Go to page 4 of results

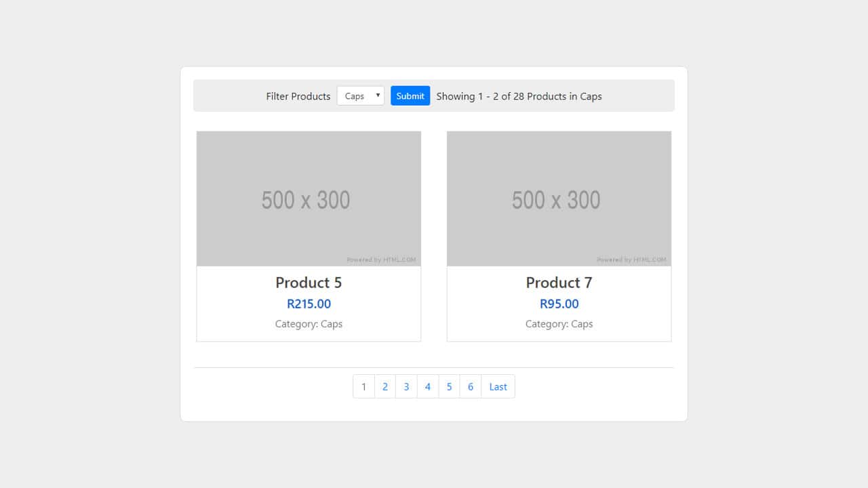[x=427, y=386]
